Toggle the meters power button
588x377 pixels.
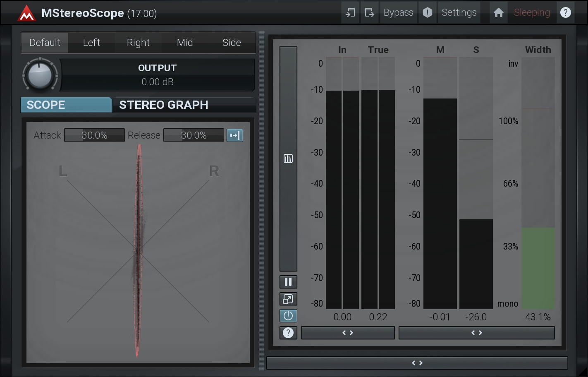pos(288,316)
